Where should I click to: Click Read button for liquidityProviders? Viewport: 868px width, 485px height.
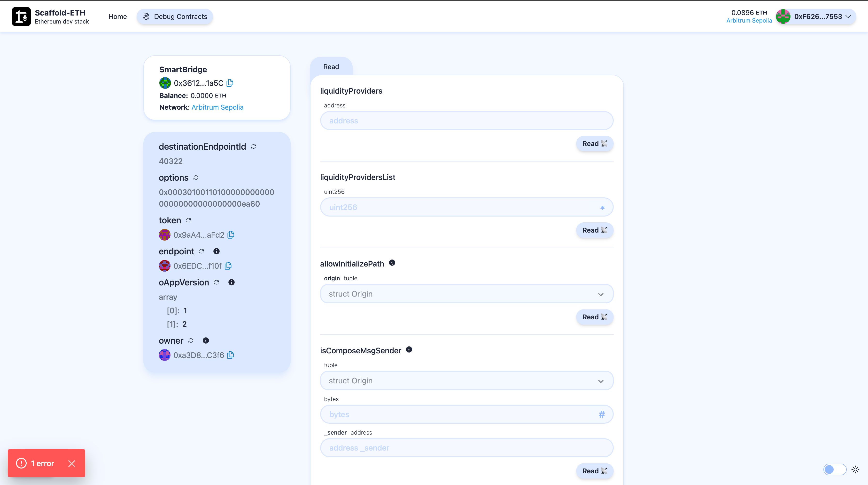(594, 143)
